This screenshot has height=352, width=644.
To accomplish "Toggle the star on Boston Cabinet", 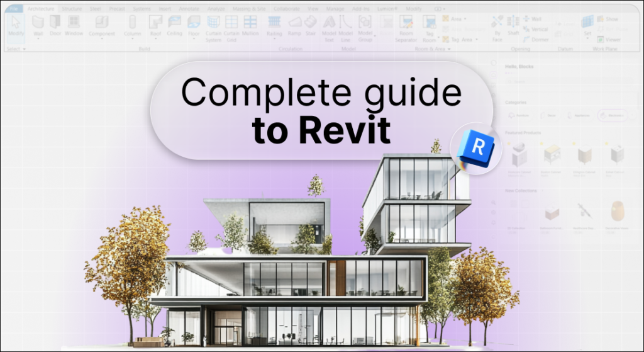I will pos(541,144).
